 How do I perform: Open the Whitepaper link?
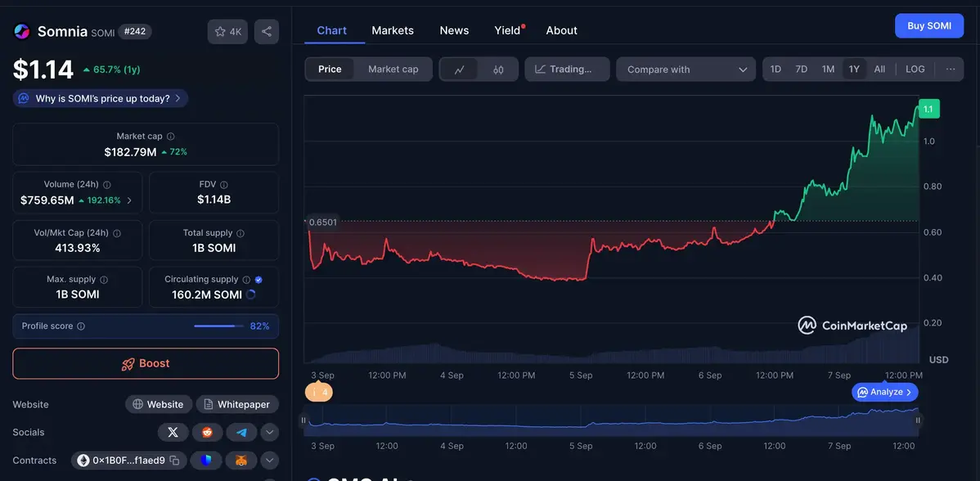[x=237, y=403]
